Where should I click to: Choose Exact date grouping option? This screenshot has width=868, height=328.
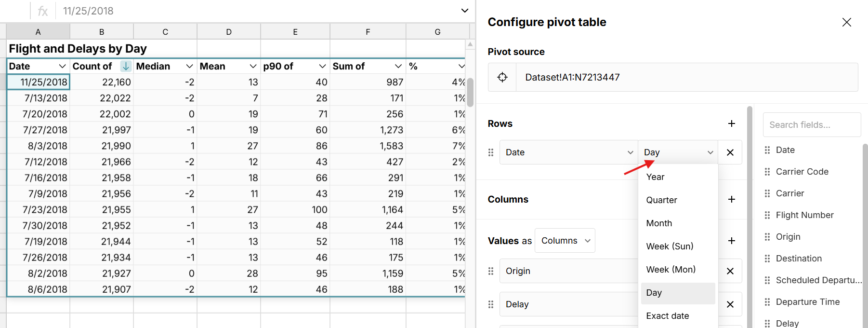(x=667, y=316)
